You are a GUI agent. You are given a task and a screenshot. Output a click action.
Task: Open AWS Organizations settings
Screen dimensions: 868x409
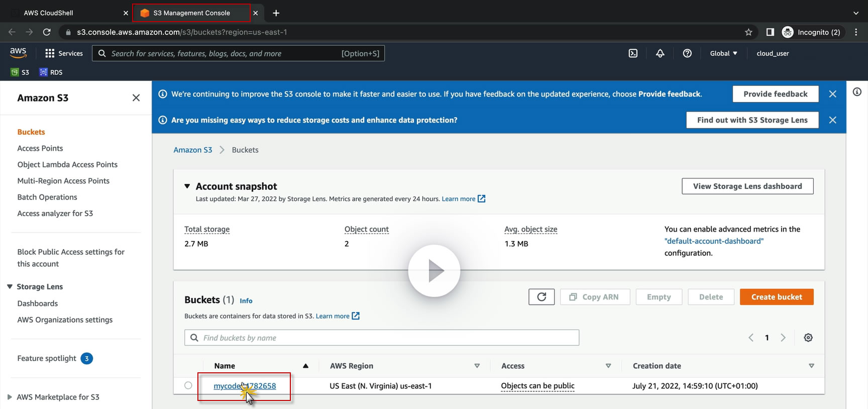point(65,320)
